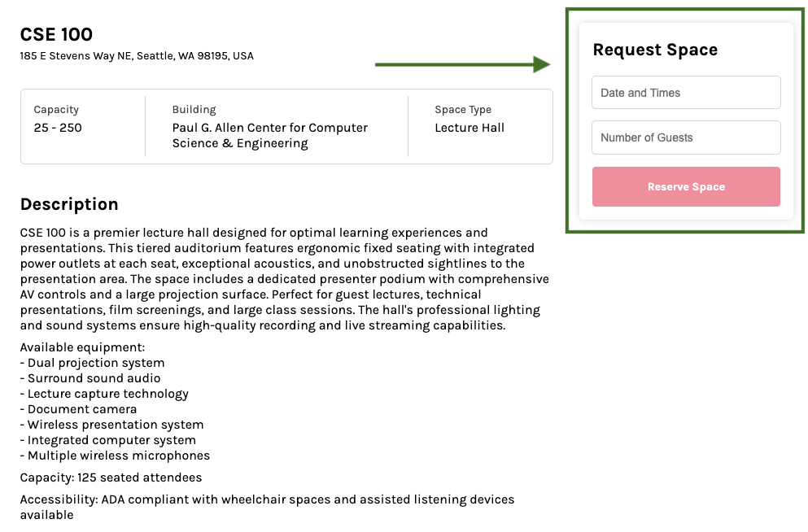Screen dimensions: 808x532
Task: Select the Lecture capture technology item
Action: [105, 393]
